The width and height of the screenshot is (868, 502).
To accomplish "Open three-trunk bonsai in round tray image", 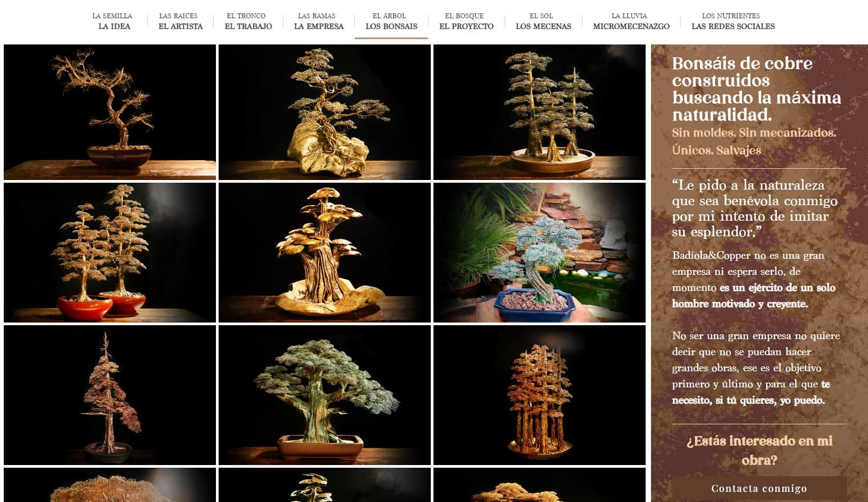I will click(x=540, y=112).
